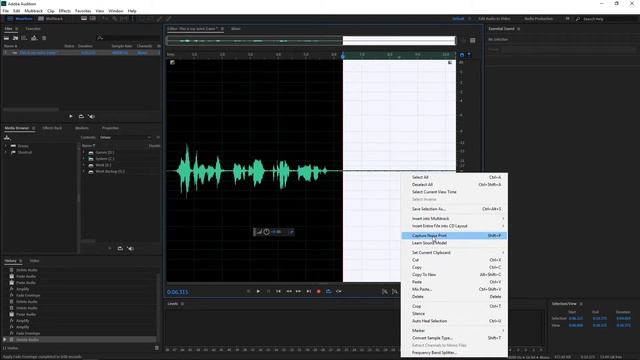Image resolution: width=640 pixels, height=360 pixels.
Task: Switch to the Markers tab
Action: pos(82,128)
